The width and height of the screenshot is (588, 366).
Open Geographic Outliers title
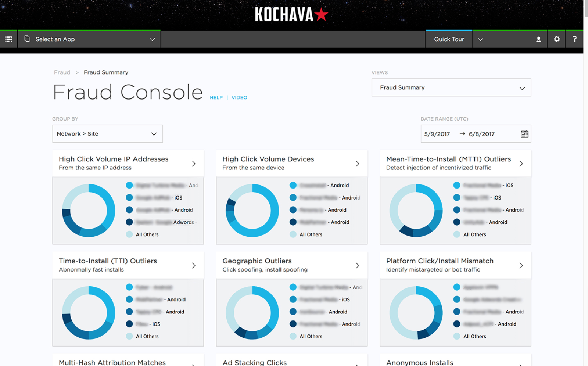[257, 261]
